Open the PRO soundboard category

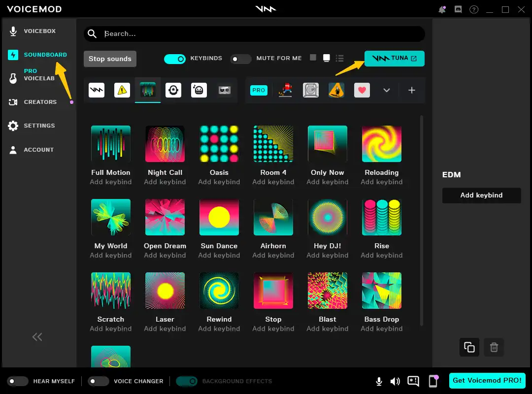[x=259, y=90]
